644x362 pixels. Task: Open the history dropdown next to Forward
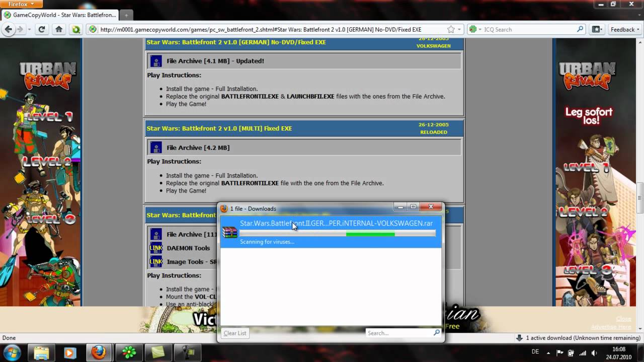coord(29,29)
